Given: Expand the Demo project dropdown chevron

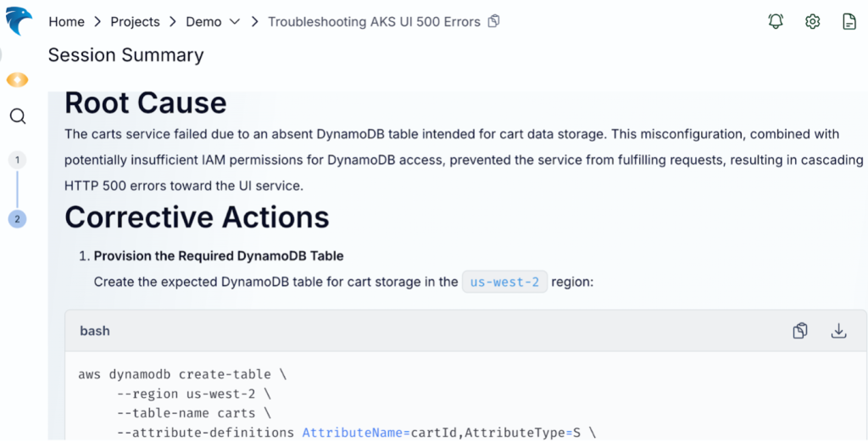Looking at the screenshot, I should 235,22.
